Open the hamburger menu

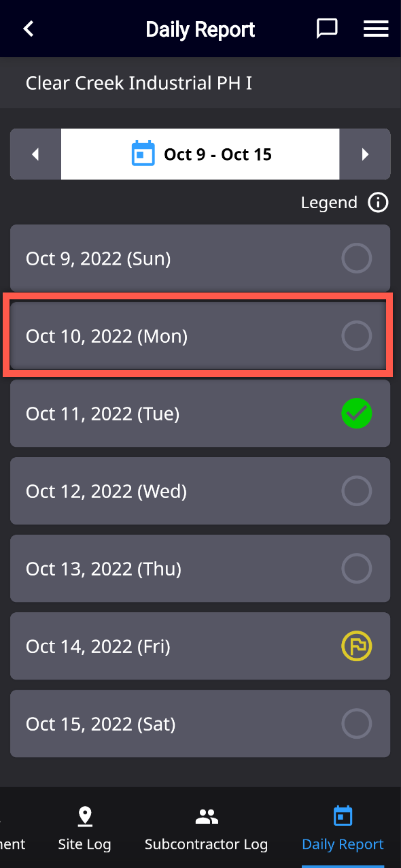[x=376, y=29]
